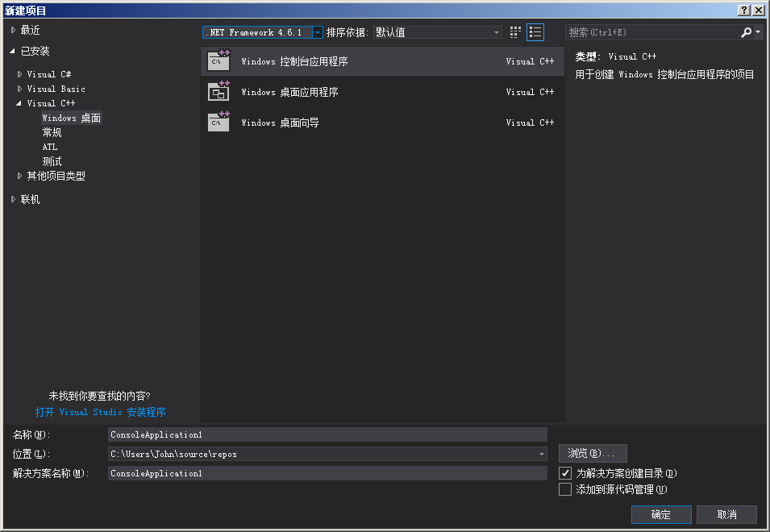Viewport: 770px width, 532px height.
Task: Select ATL category in the tree
Action: 50,147
